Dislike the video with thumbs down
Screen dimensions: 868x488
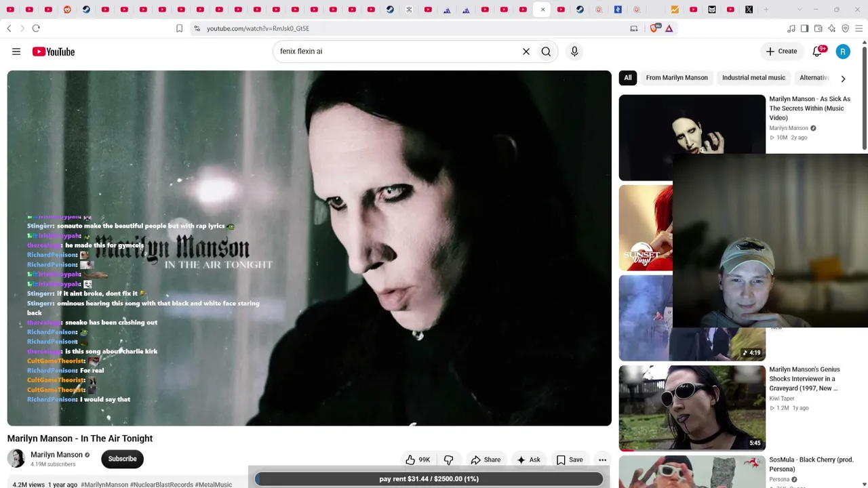(x=448, y=460)
